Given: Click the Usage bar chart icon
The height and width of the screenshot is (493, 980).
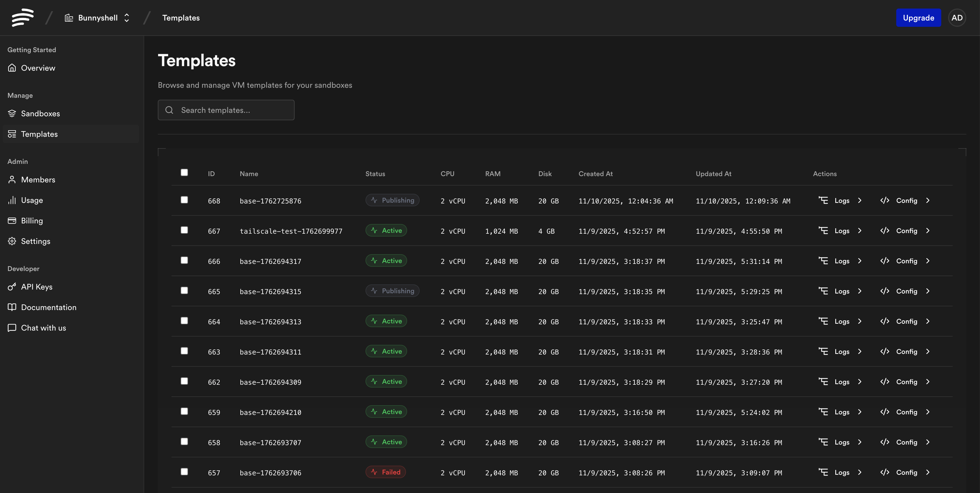Looking at the screenshot, I should click(x=12, y=200).
